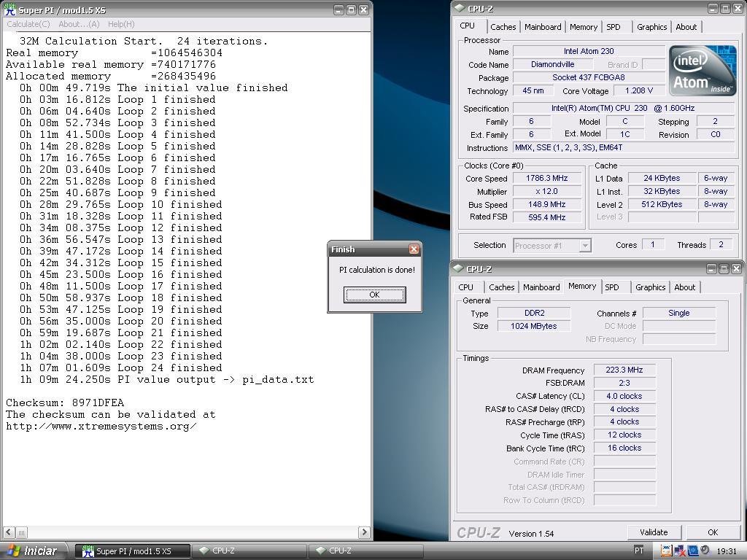The image size is (747, 560).
Task: Open the About...(A) menu in Super PI
Action: [79, 24]
